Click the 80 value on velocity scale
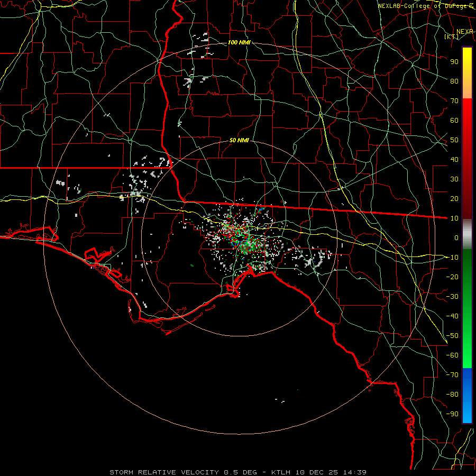The width and height of the screenshot is (476, 476). click(454, 81)
